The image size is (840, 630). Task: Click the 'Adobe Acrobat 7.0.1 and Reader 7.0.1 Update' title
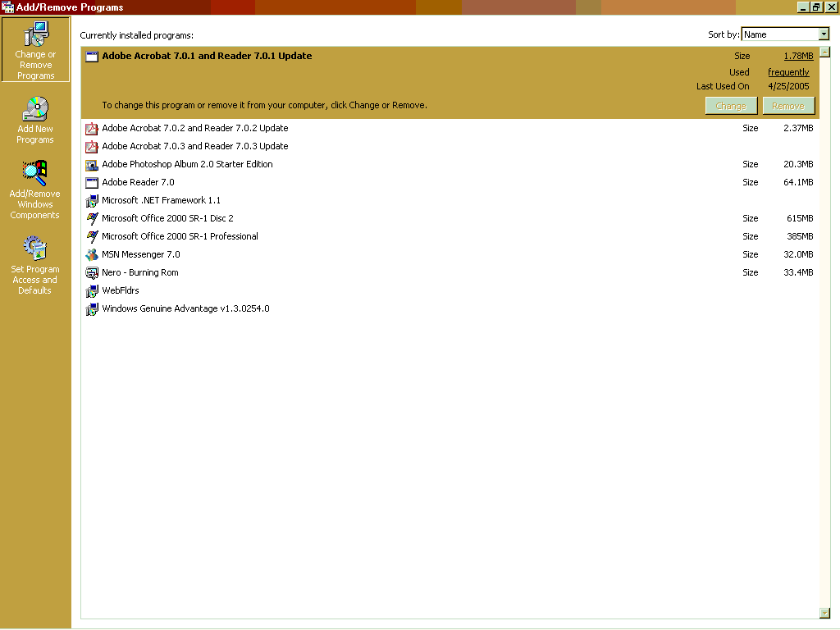[207, 56]
